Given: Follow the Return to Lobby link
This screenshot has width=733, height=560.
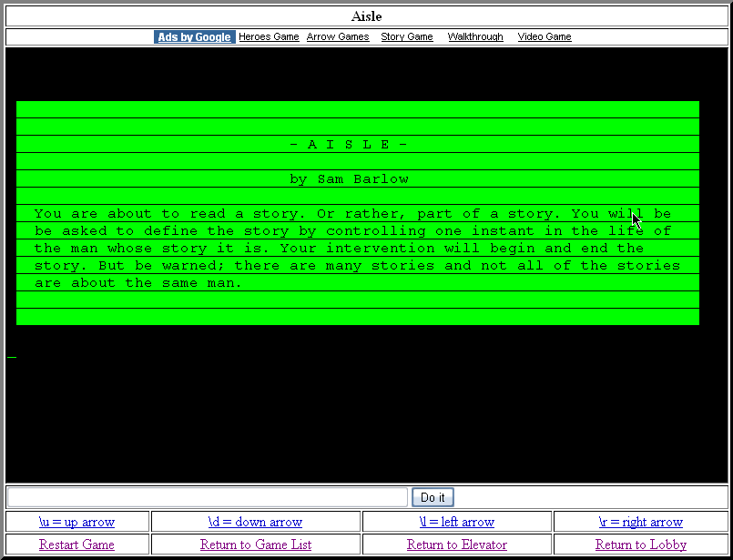Looking at the screenshot, I should [x=641, y=545].
